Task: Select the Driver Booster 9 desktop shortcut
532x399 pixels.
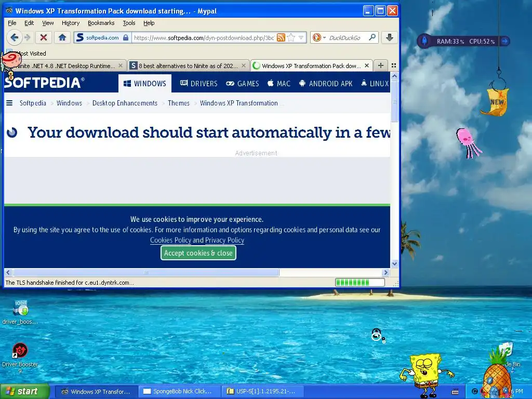Action: click(x=20, y=357)
